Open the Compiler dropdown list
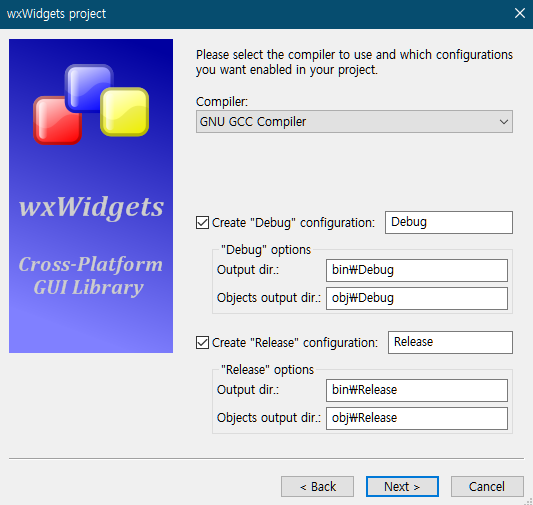The image size is (533, 505). [x=354, y=121]
